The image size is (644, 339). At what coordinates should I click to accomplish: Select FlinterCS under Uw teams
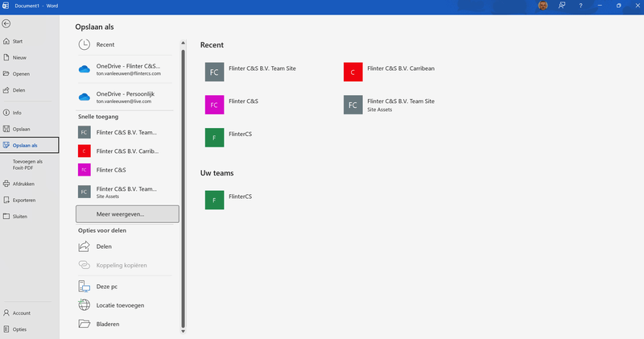(229, 201)
